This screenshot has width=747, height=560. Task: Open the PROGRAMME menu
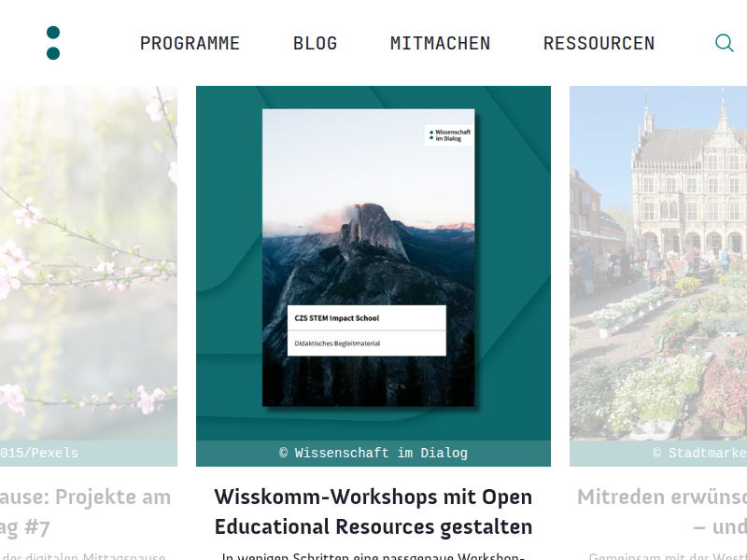pyautogui.click(x=190, y=43)
